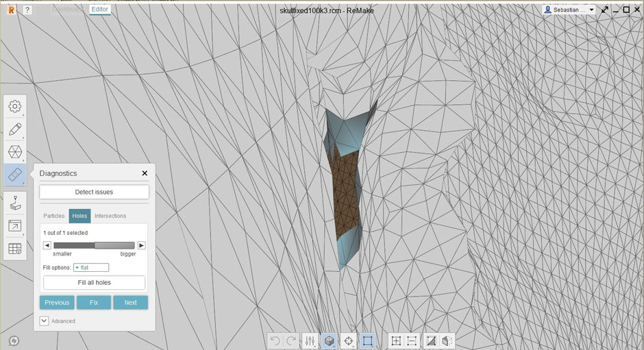
Task: Open the Sebastian user account dropdown
Action: [x=568, y=10]
